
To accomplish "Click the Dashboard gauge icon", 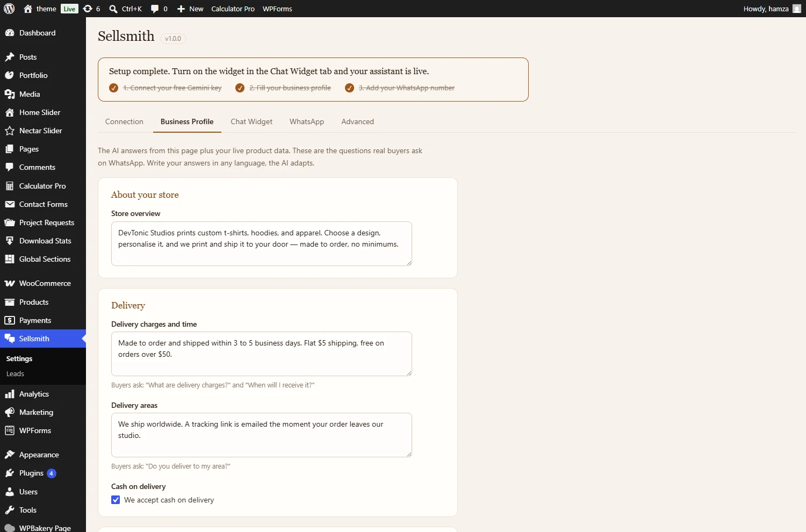I will (10, 33).
